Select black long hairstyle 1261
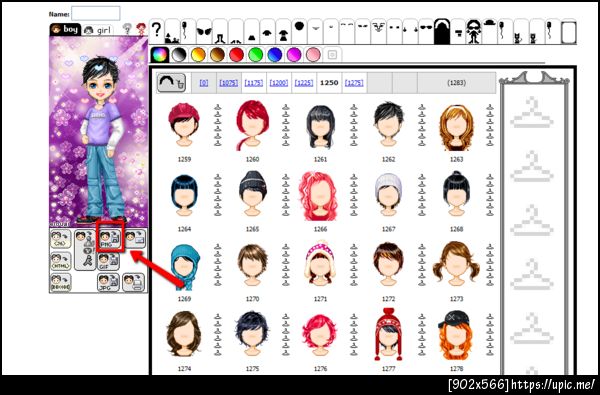This screenshot has width=600, height=395. [320, 126]
